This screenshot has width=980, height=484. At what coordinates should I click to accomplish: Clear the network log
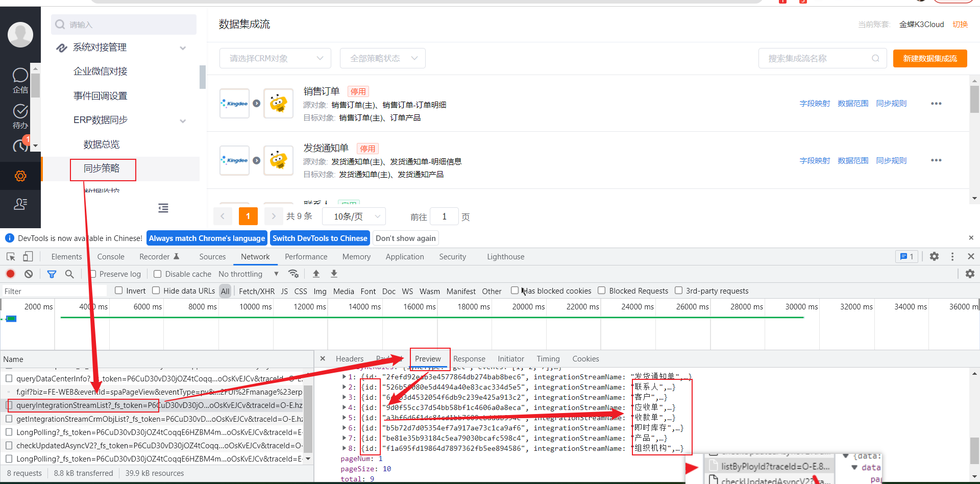[x=29, y=274]
